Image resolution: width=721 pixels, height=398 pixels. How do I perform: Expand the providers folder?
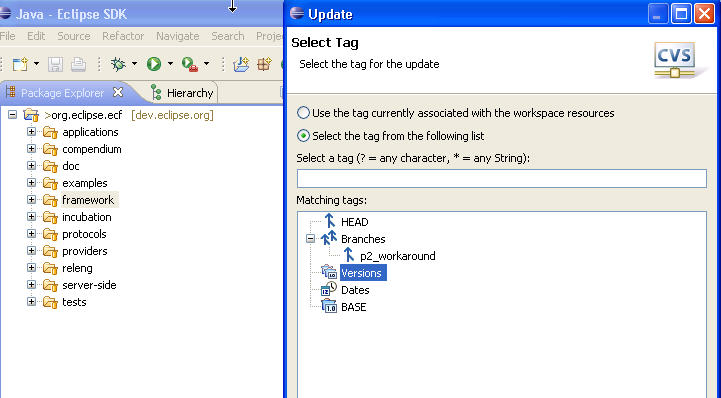(31, 251)
